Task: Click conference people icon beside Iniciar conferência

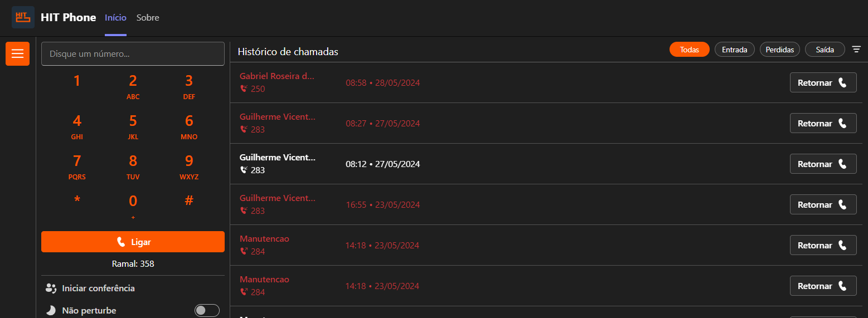Action: 51,288
